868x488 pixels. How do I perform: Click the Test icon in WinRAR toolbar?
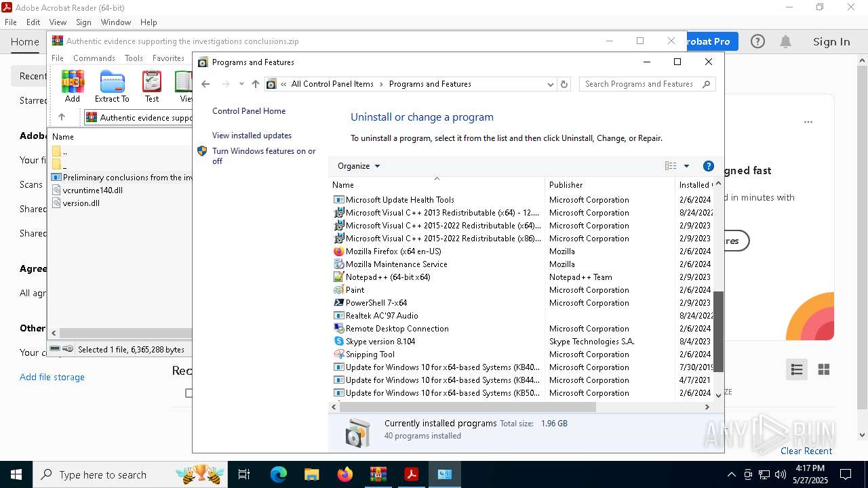coord(152,86)
